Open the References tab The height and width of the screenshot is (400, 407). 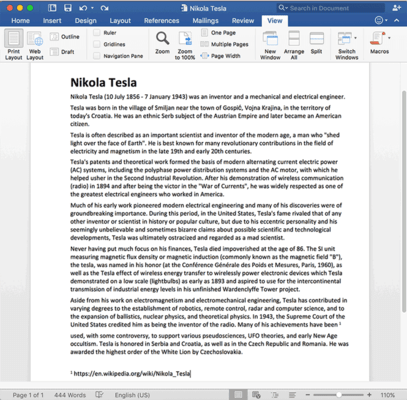162,21
